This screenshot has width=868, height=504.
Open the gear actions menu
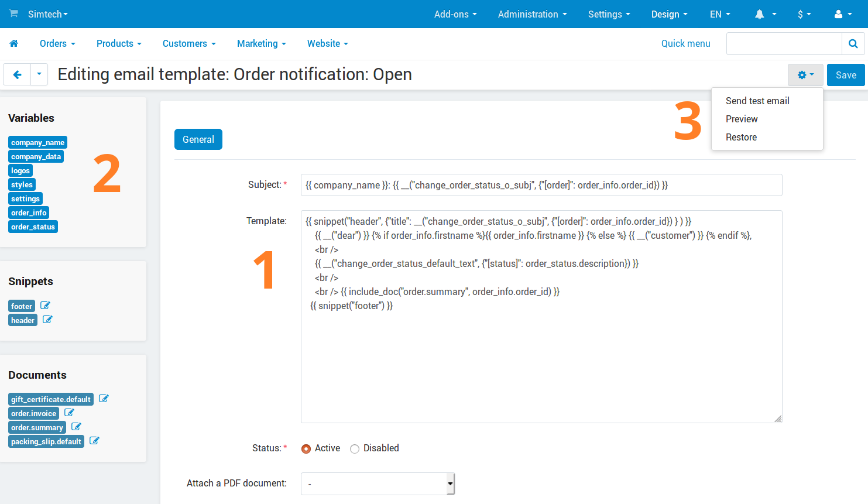click(805, 75)
